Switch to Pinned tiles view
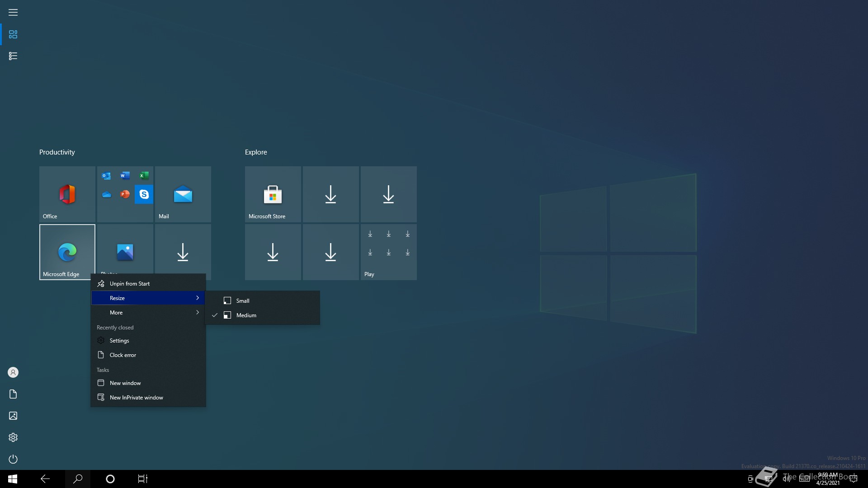 (x=13, y=34)
